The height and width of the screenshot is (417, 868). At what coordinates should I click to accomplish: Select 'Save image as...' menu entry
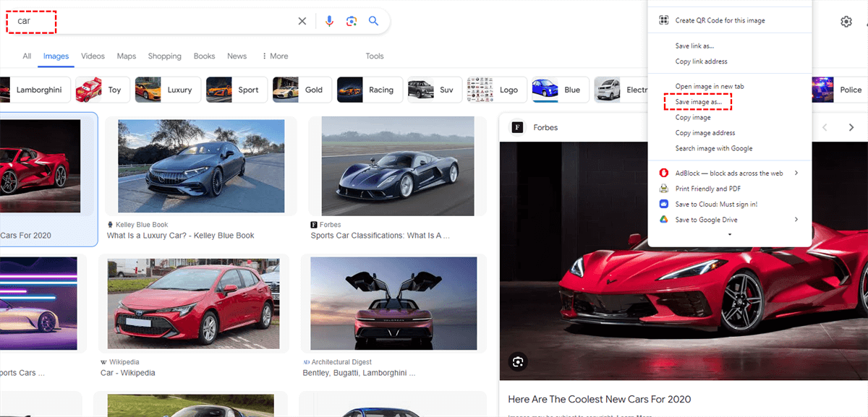pos(698,103)
